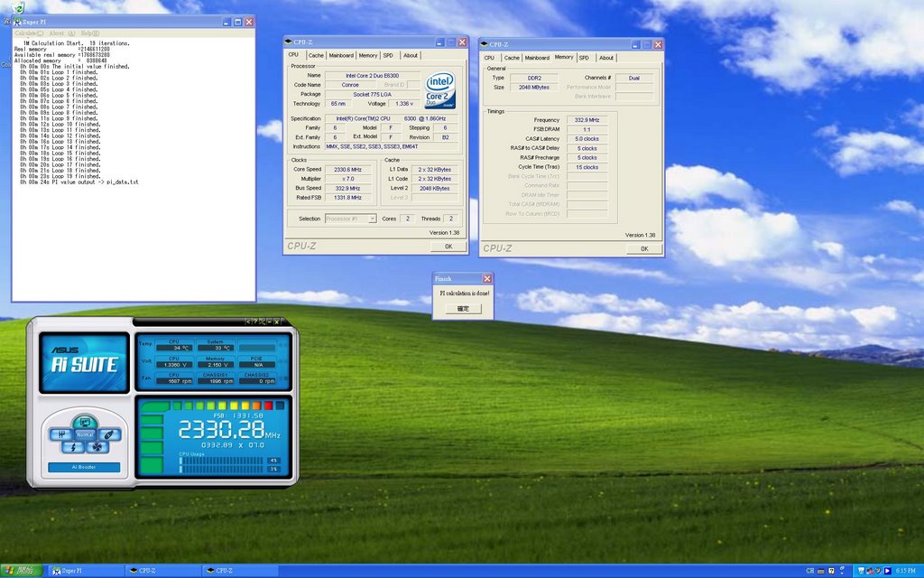Click the Normal mode button in AI Suite
Image resolution: width=924 pixels, height=578 pixels.
85,434
